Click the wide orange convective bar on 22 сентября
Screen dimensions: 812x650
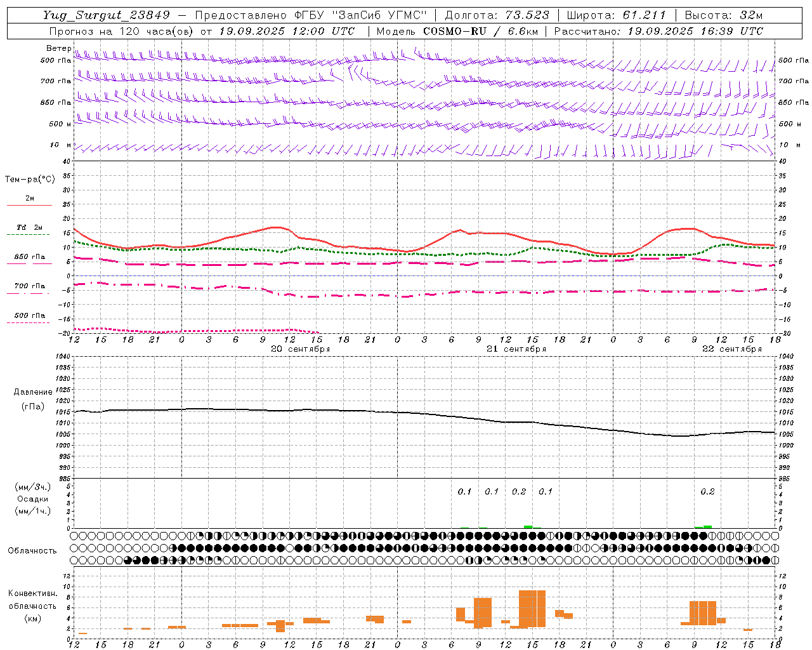tap(703, 613)
